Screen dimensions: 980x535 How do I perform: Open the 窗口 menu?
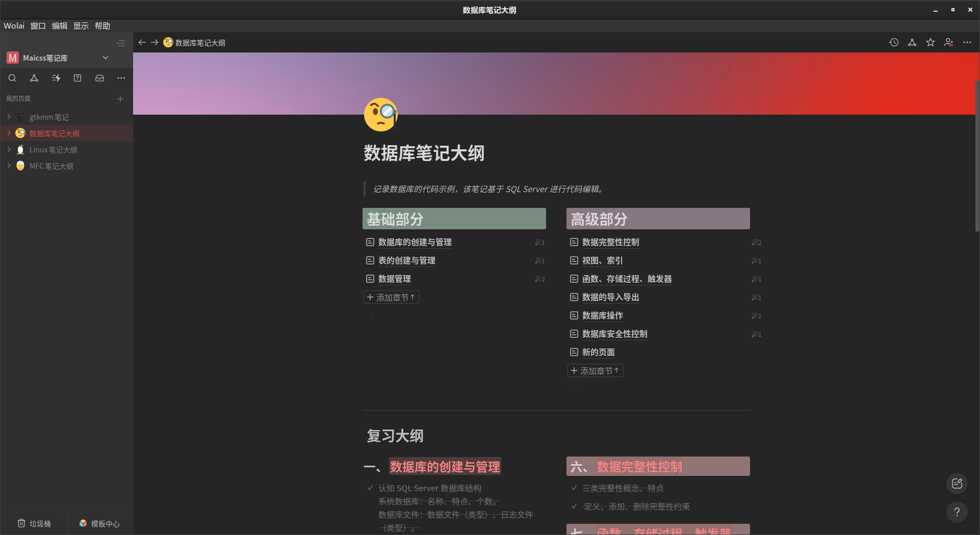pyautogui.click(x=38, y=26)
